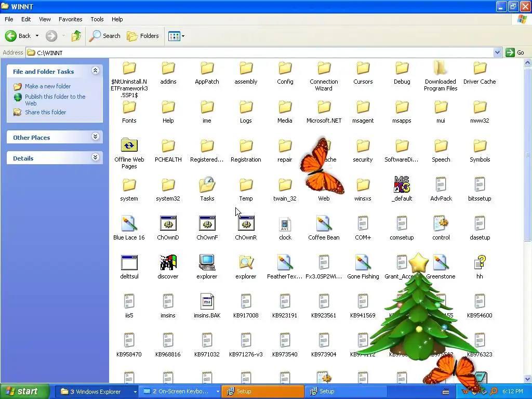Screen dimensions: 532x399
Task: Go up one folder level
Action: tap(76, 36)
